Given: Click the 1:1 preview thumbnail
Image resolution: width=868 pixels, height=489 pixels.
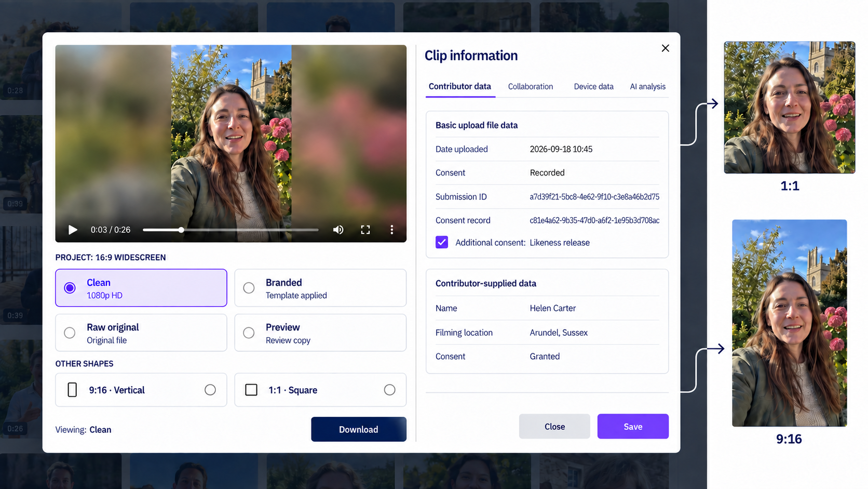Looking at the screenshot, I should click(790, 108).
